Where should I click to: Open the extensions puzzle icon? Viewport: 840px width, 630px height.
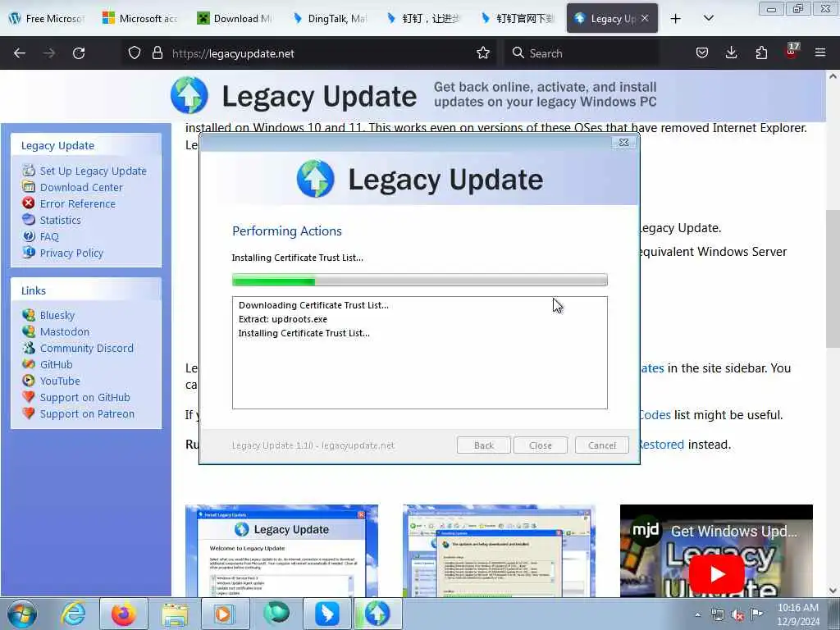pyautogui.click(x=761, y=53)
